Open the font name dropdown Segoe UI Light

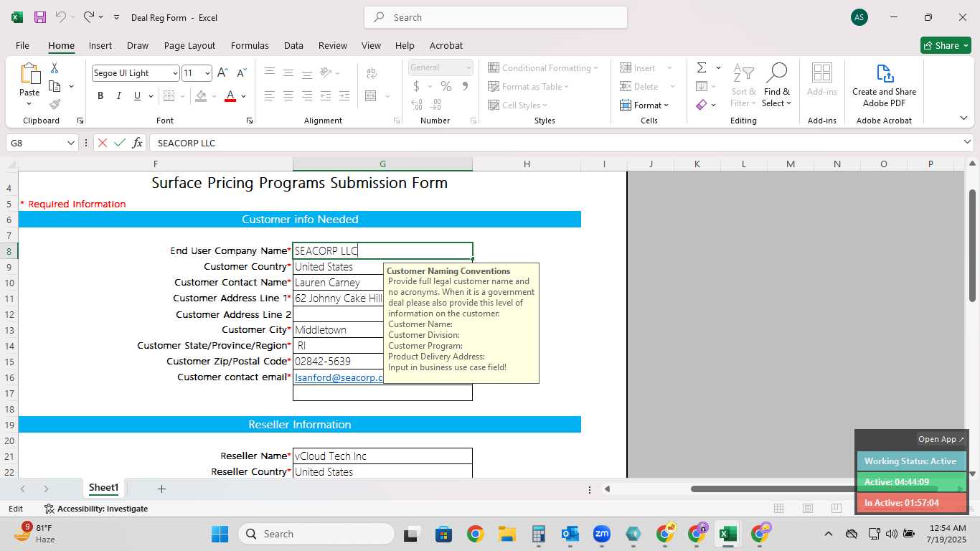[175, 73]
